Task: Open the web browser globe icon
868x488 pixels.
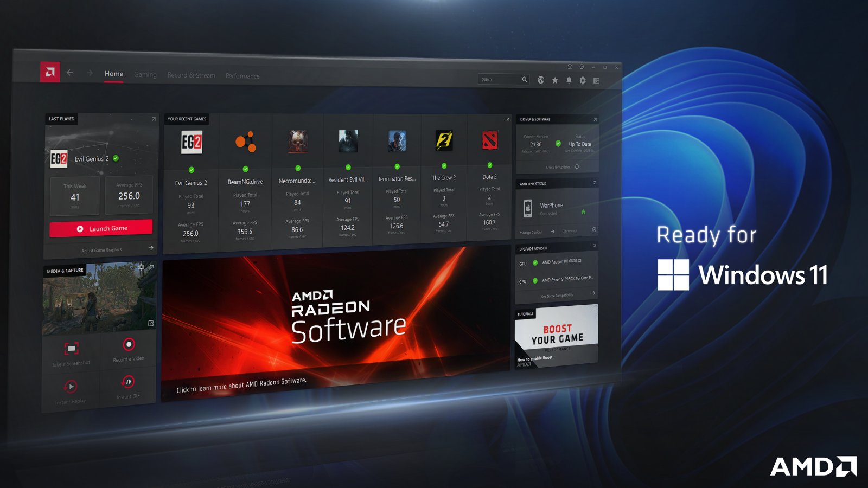Action: point(541,80)
